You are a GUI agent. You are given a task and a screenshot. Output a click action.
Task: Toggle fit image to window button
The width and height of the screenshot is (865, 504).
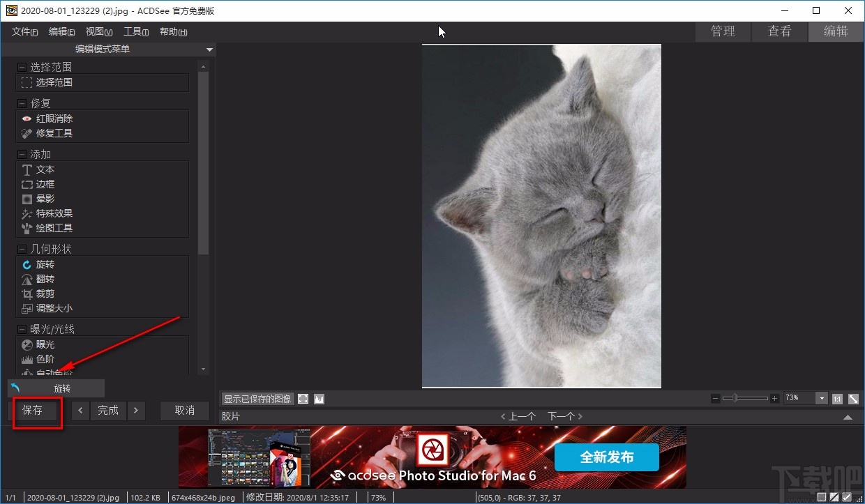pos(852,399)
